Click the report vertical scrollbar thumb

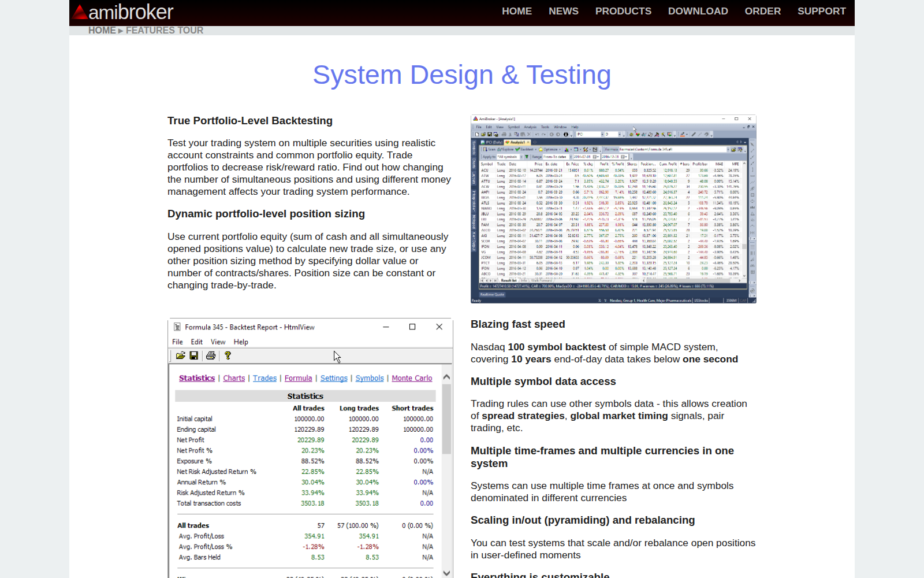point(446,419)
